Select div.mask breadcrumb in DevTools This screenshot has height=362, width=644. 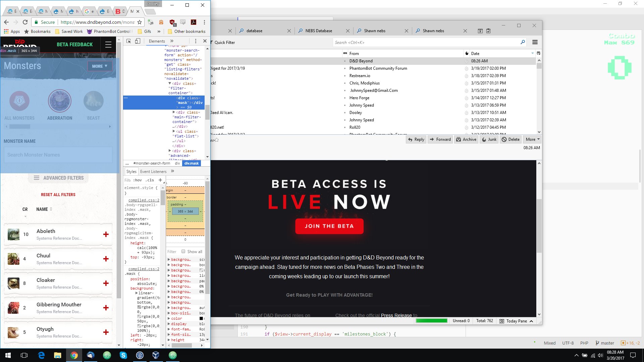click(x=192, y=163)
